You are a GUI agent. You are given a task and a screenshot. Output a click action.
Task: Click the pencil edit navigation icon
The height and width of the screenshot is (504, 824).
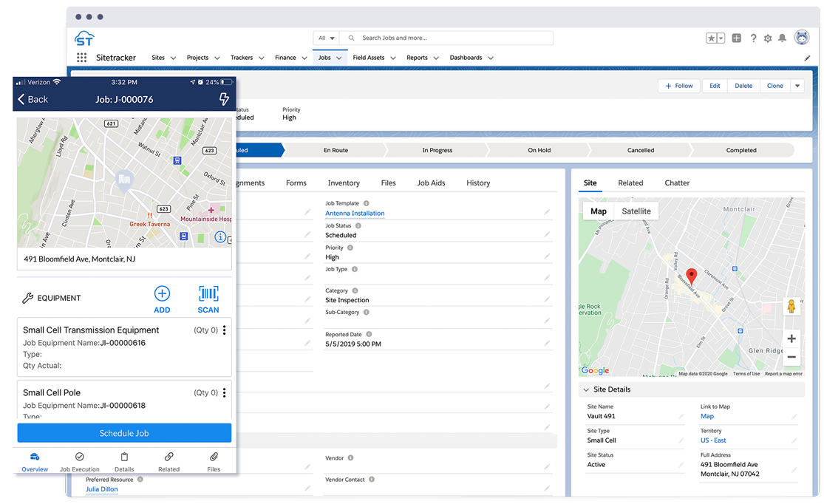[807, 58]
